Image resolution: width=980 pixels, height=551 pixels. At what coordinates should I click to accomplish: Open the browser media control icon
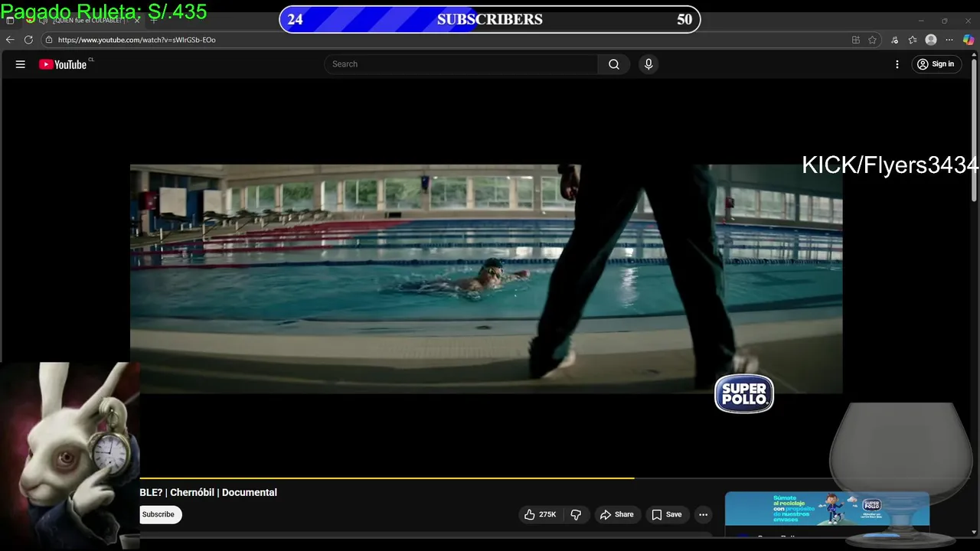pyautogui.click(x=894, y=40)
